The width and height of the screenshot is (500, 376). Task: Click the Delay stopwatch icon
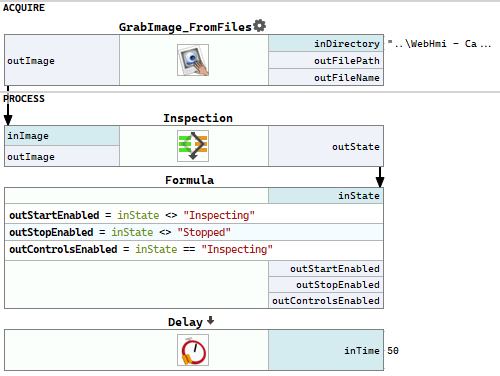[x=193, y=350]
